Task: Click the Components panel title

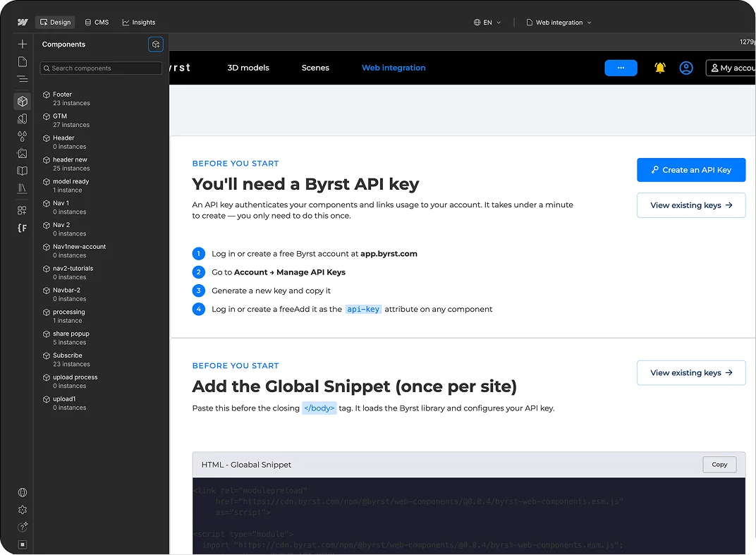Action: (63, 44)
